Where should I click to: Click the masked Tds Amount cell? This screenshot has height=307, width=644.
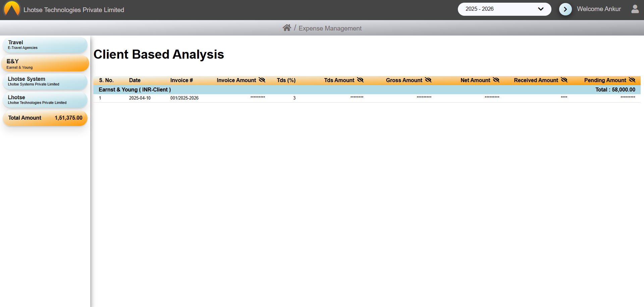[x=357, y=98]
